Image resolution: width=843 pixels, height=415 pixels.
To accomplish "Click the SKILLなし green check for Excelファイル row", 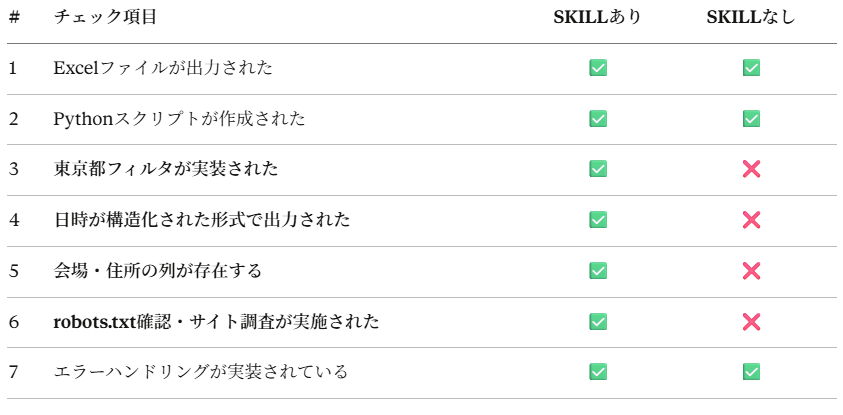I will click(752, 68).
